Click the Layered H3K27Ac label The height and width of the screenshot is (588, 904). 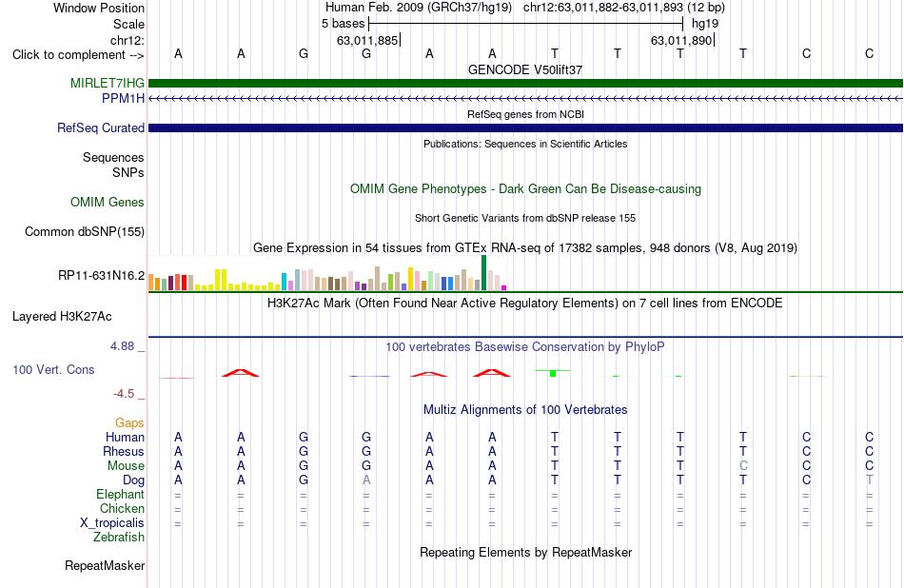62,317
